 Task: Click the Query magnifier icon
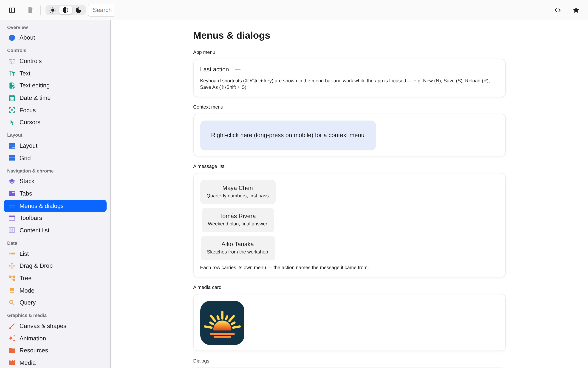pyautogui.click(x=12, y=302)
